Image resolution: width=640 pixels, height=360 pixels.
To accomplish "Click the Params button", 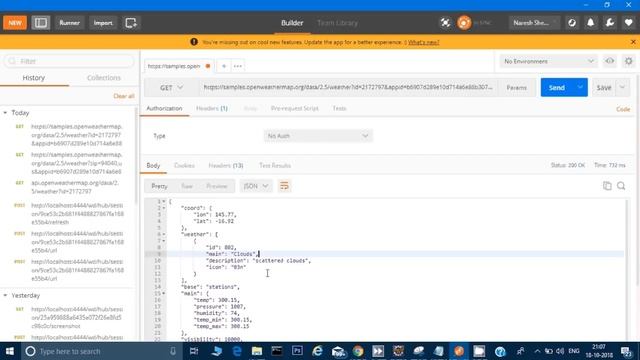I will (x=516, y=88).
